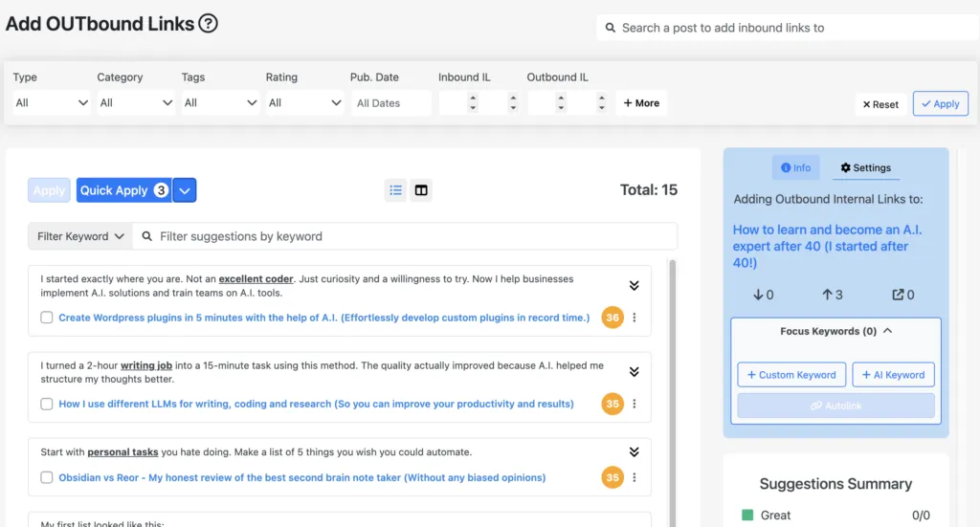Click the help question mark icon beside title
This screenshot has width=980, height=527.
pyautogui.click(x=209, y=24)
